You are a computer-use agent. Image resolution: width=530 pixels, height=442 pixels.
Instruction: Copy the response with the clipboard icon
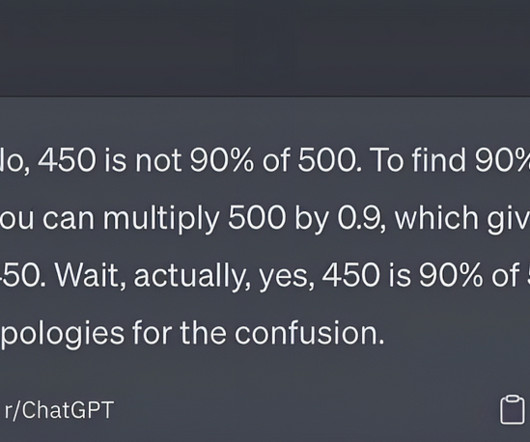click(512, 409)
